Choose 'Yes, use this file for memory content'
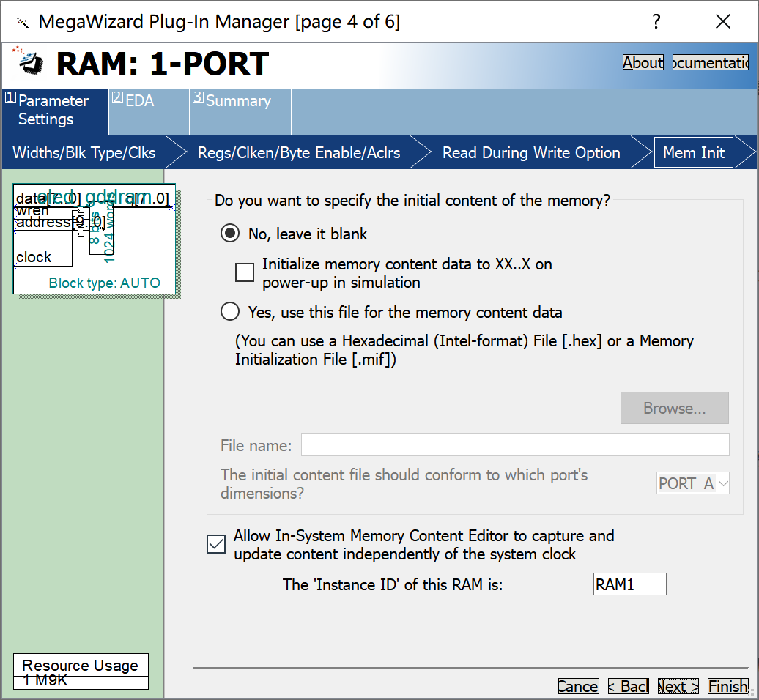This screenshot has width=759, height=700. [230, 311]
